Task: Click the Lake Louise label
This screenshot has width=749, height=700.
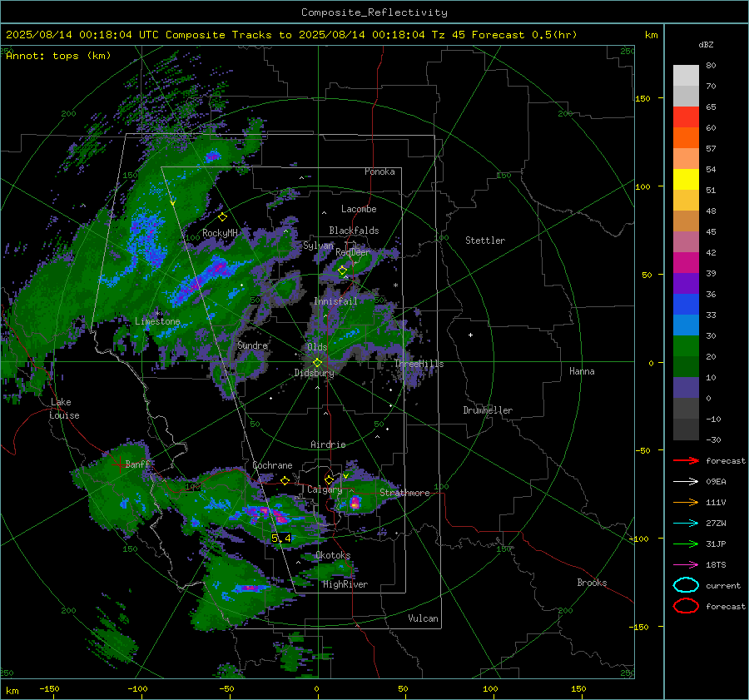Action: [x=64, y=409]
